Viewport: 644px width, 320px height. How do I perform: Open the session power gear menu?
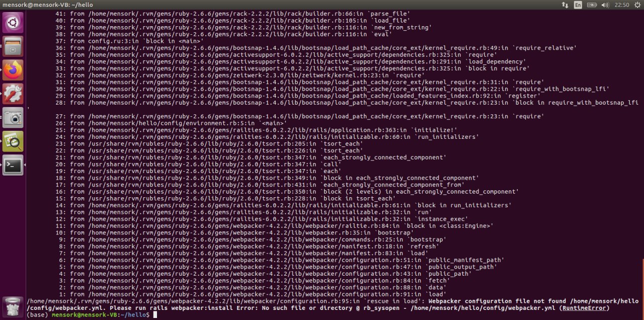pos(636,5)
